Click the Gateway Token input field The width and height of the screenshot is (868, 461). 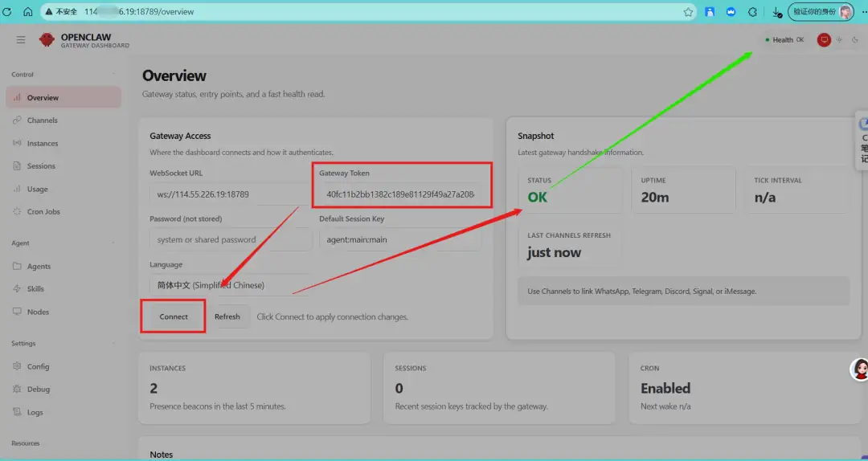400,194
